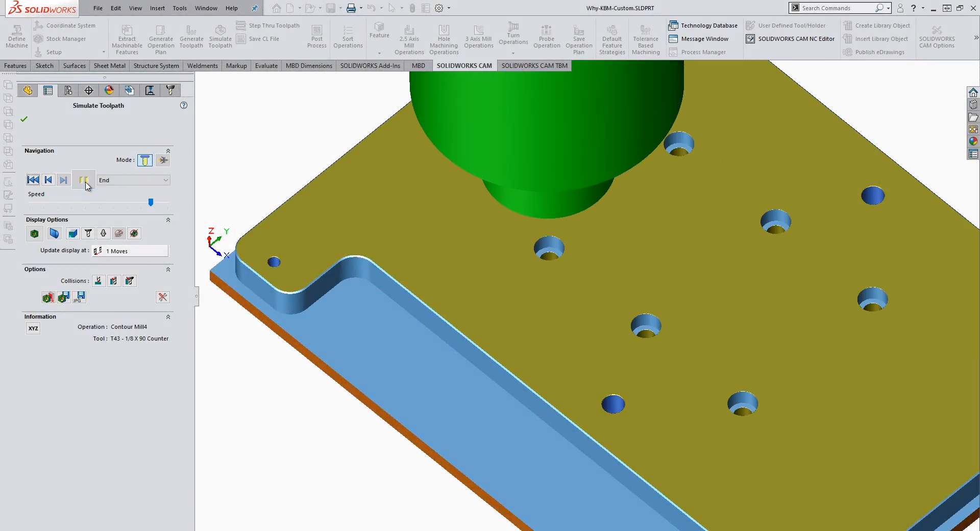Open the DisplayManager color ball tab
This screenshot has width=980, height=531.
109,90
